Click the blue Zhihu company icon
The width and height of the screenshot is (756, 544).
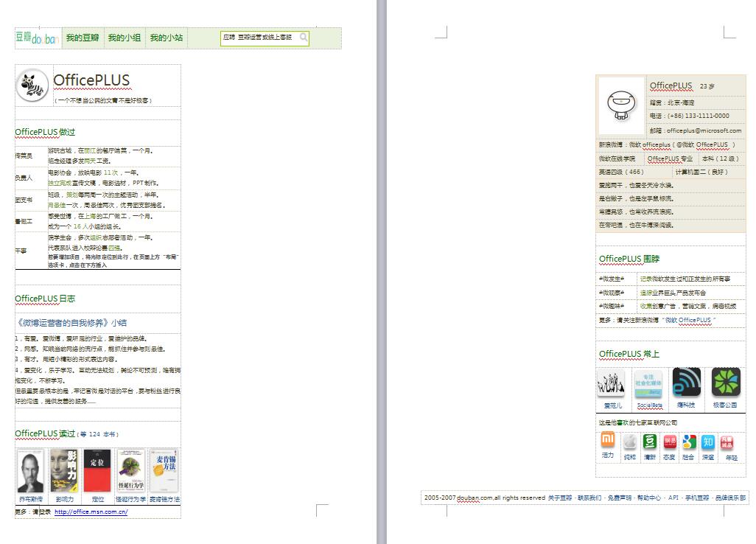(x=707, y=442)
